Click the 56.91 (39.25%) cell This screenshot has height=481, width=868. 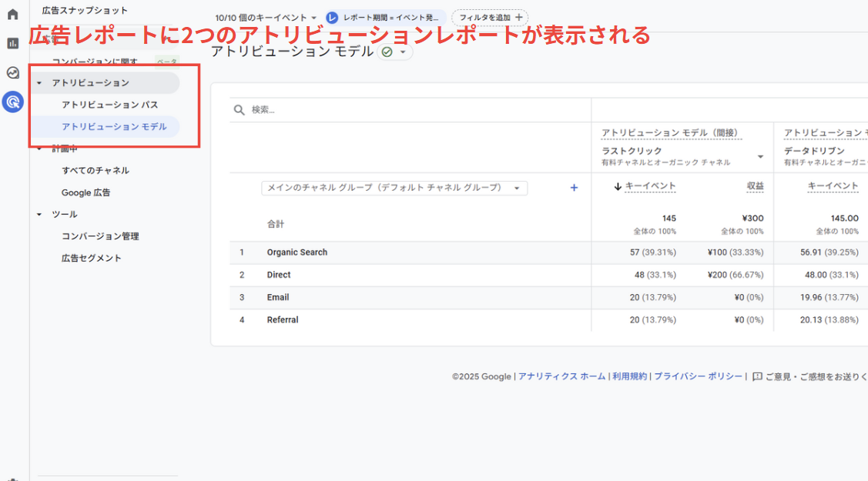tap(829, 252)
